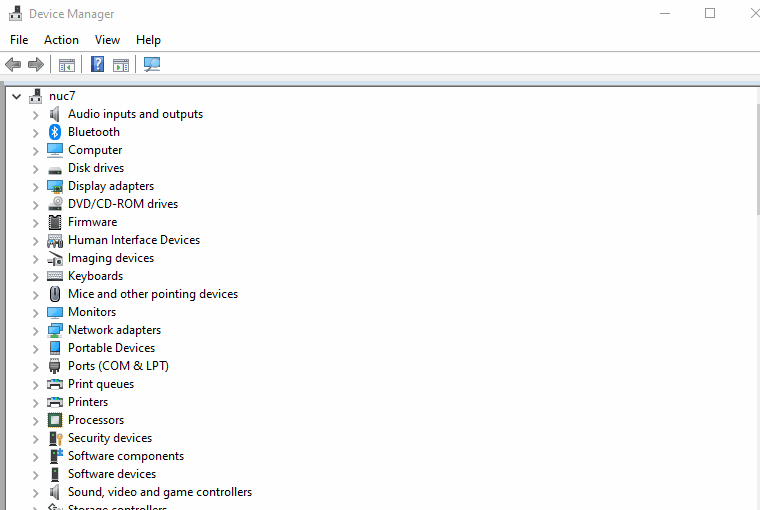Expand the Audio inputs and outputs category

35,115
